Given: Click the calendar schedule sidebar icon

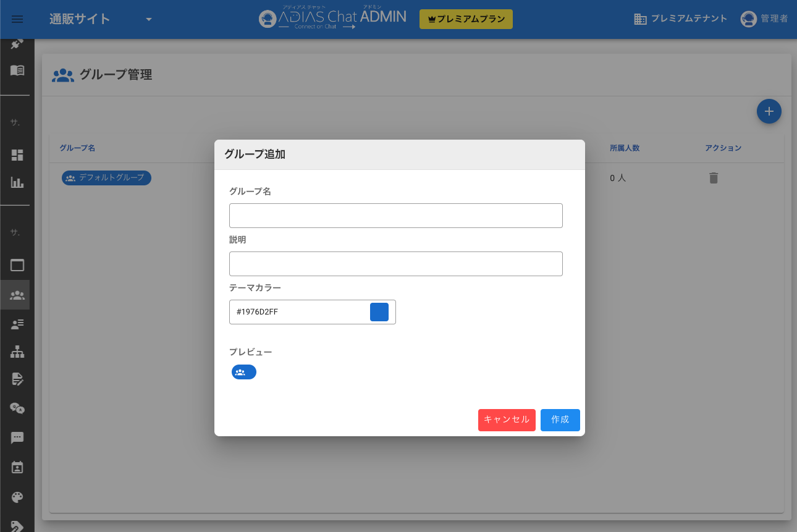Looking at the screenshot, I should [17, 467].
